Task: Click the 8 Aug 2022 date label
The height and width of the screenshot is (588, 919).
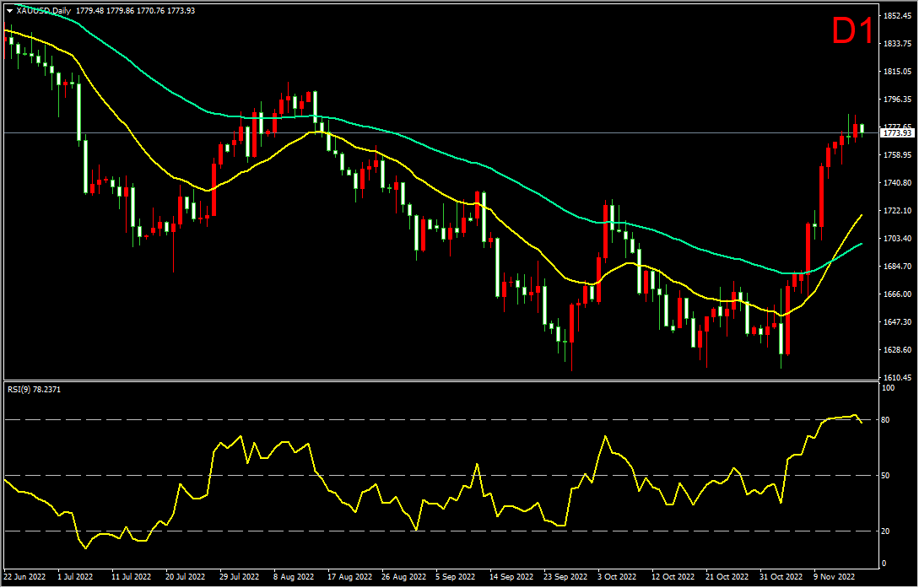Action: (295, 576)
